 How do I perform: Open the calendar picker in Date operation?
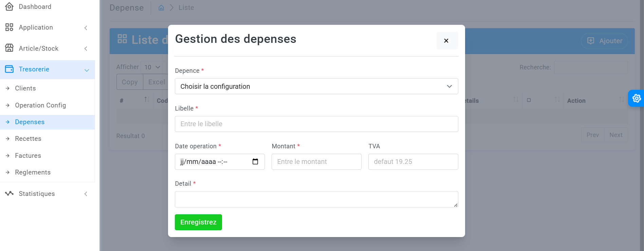255,162
